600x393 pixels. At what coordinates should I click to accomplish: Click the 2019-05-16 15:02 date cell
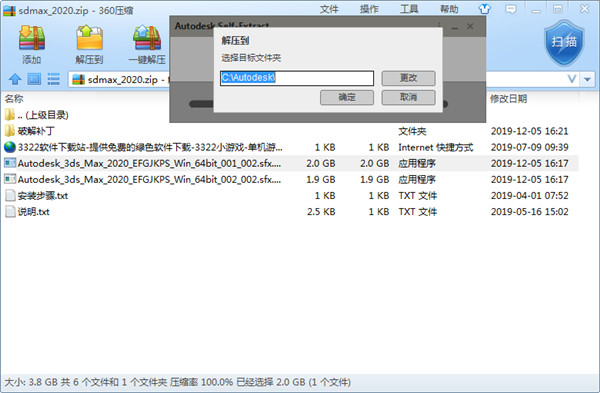click(530, 212)
